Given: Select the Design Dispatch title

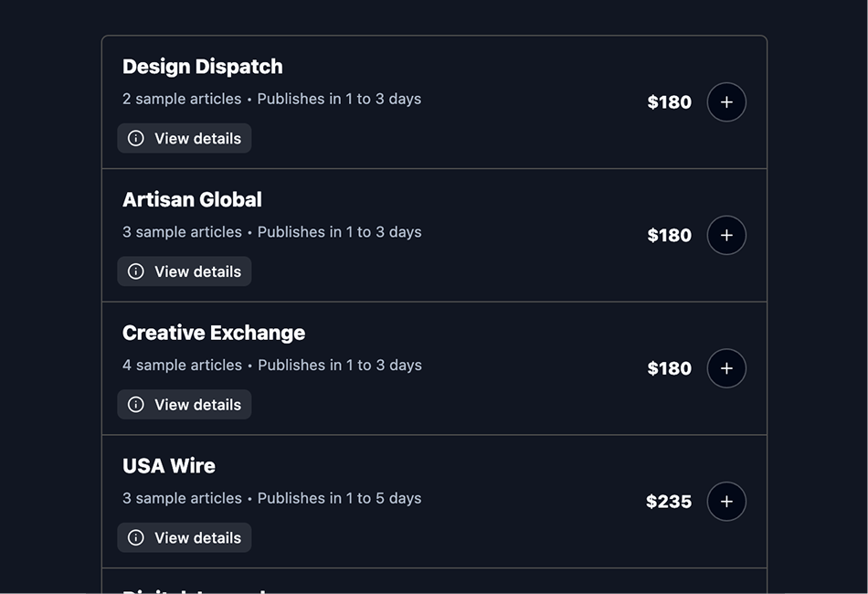Looking at the screenshot, I should click(203, 67).
